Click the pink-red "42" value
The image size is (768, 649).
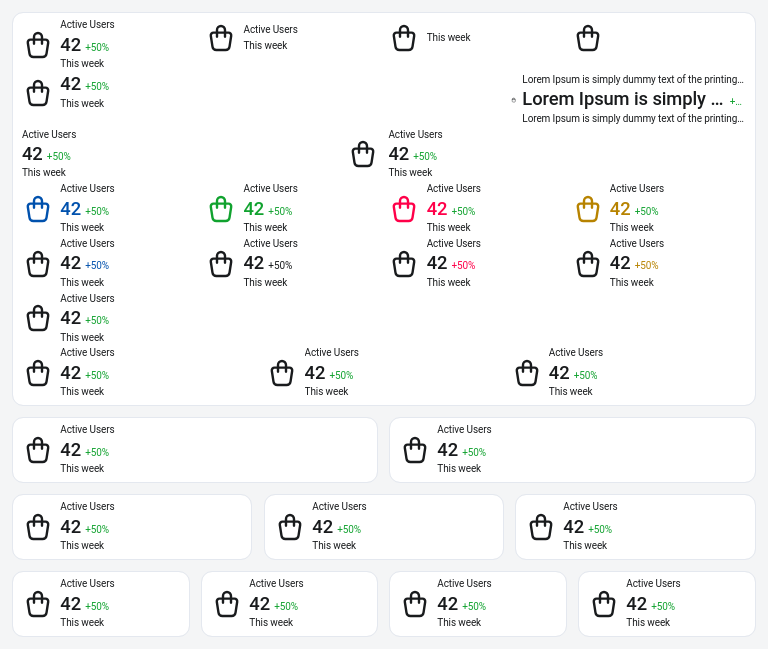[437, 209]
